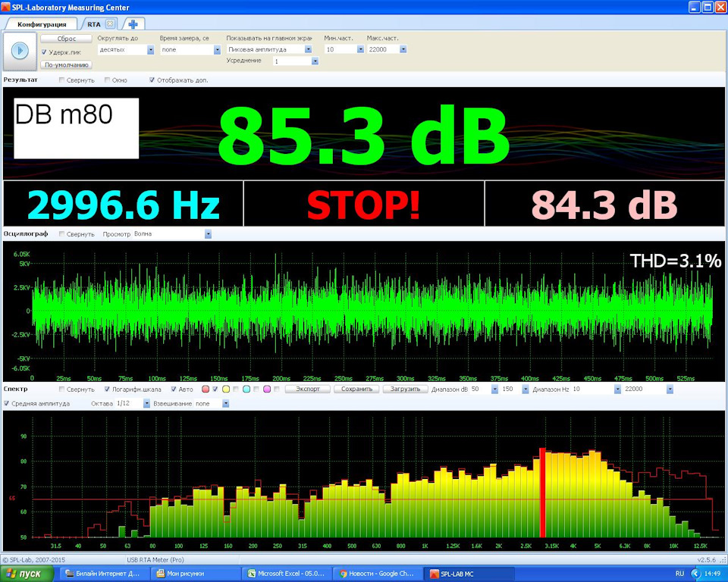This screenshot has height=582, width=728.
Task: Open the Макс.част. dropdown
Action: pyautogui.click(x=403, y=49)
